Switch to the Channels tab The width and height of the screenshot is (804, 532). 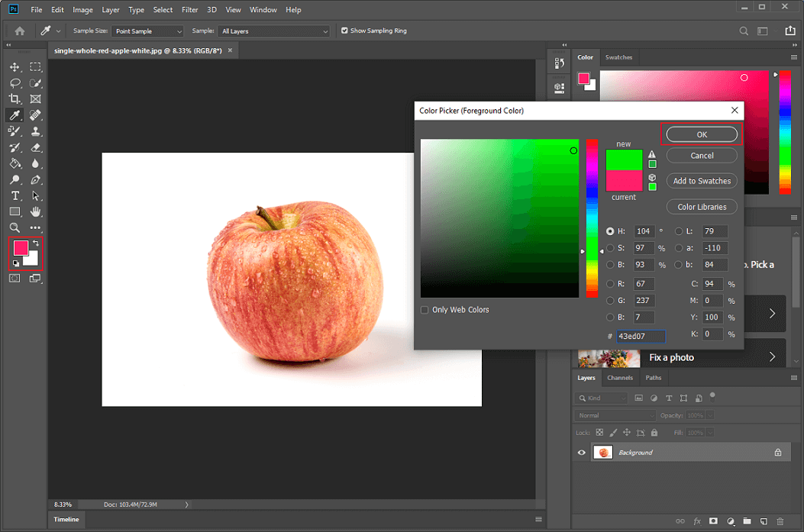point(620,377)
